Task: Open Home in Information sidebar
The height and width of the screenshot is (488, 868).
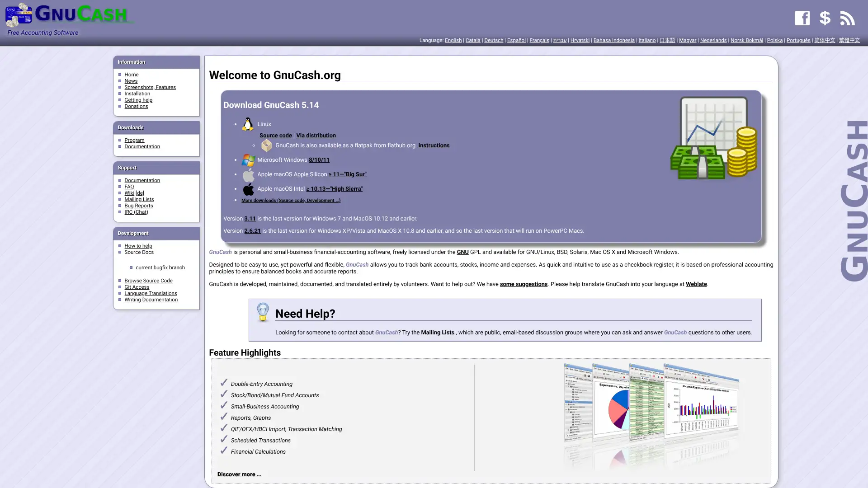Action: [131, 75]
